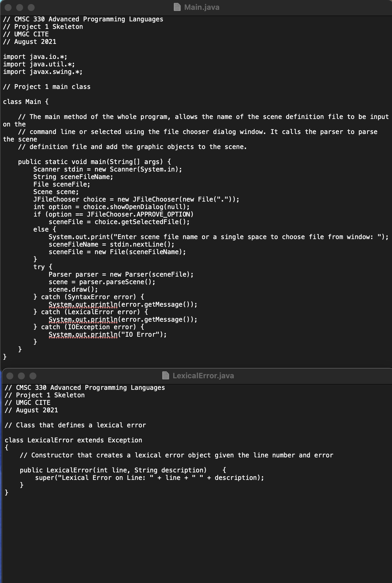The width and height of the screenshot is (392, 583).
Task: Close the LexicalError.java window
Action: click(x=10, y=376)
